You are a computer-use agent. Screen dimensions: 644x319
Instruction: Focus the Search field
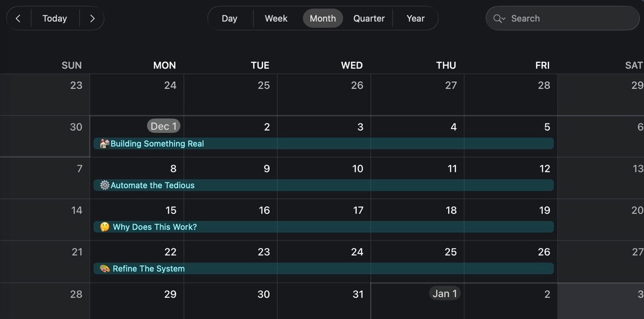pos(569,19)
